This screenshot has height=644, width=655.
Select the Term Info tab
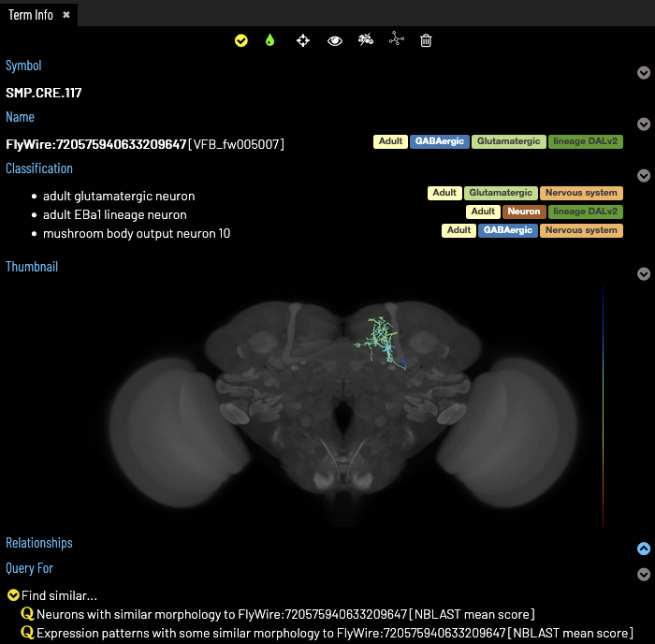31,15
